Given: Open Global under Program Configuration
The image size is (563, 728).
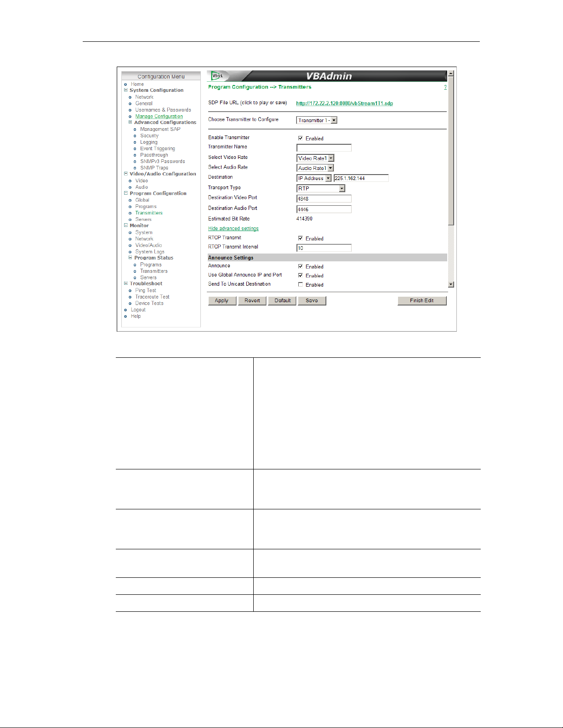Looking at the screenshot, I should click(x=142, y=200).
